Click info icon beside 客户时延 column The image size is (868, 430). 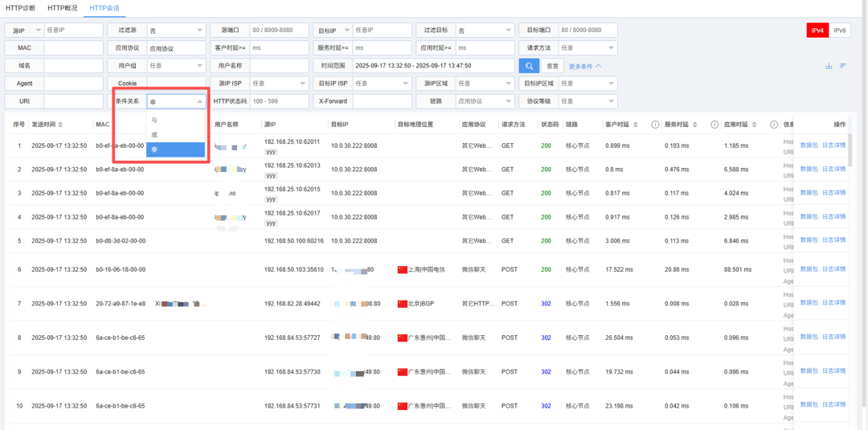pyautogui.click(x=655, y=125)
